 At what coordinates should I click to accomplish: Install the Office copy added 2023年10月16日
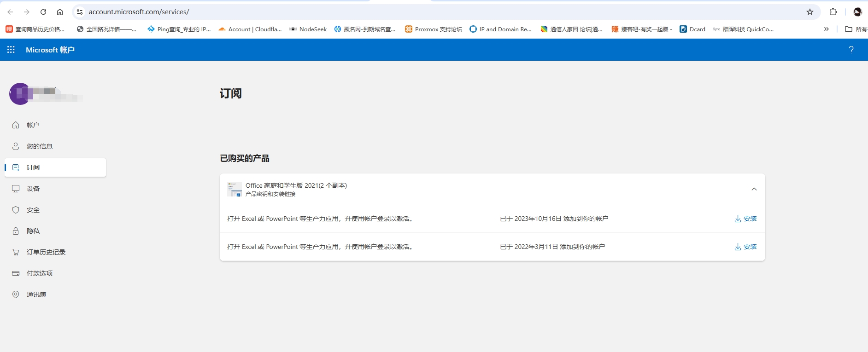click(x=745, y=219)
